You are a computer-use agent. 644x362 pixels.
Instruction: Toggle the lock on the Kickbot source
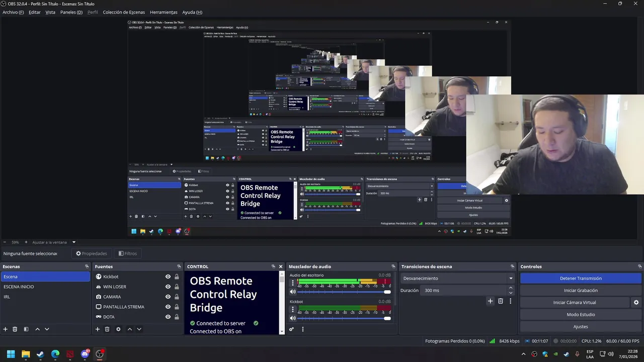[x=177, y=277]
